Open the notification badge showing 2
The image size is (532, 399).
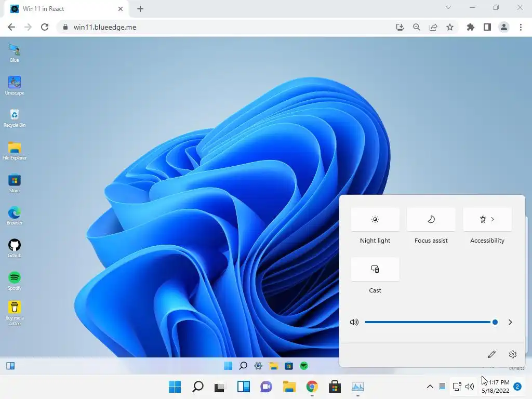pos(517,387)
